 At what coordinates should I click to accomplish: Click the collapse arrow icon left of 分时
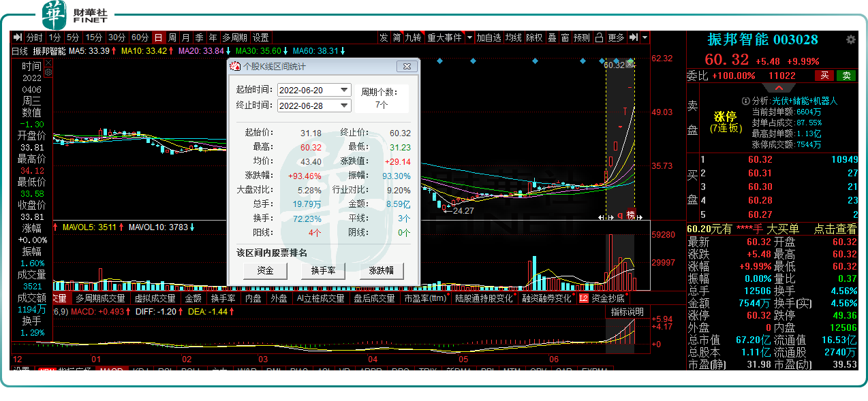click(18, 37)
